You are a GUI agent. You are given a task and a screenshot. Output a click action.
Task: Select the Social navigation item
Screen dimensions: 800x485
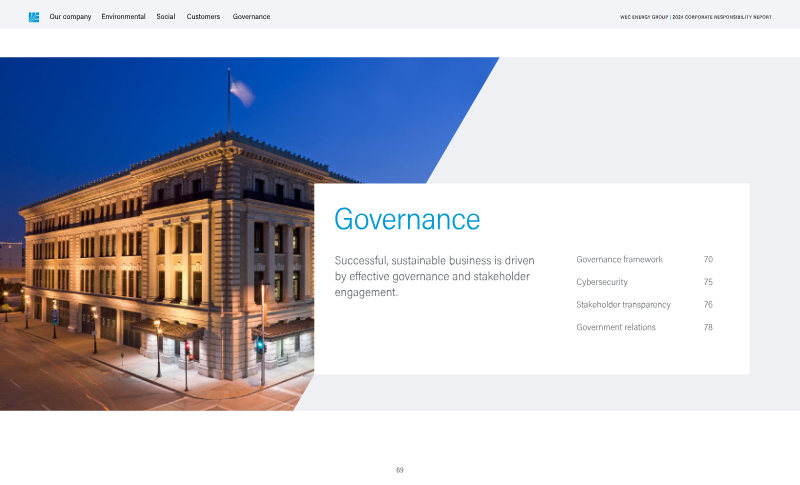pyautogui.click(x=165, y=17)
